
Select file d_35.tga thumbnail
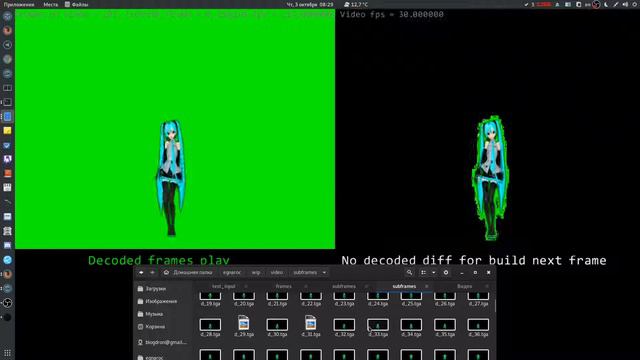(444, 325)
